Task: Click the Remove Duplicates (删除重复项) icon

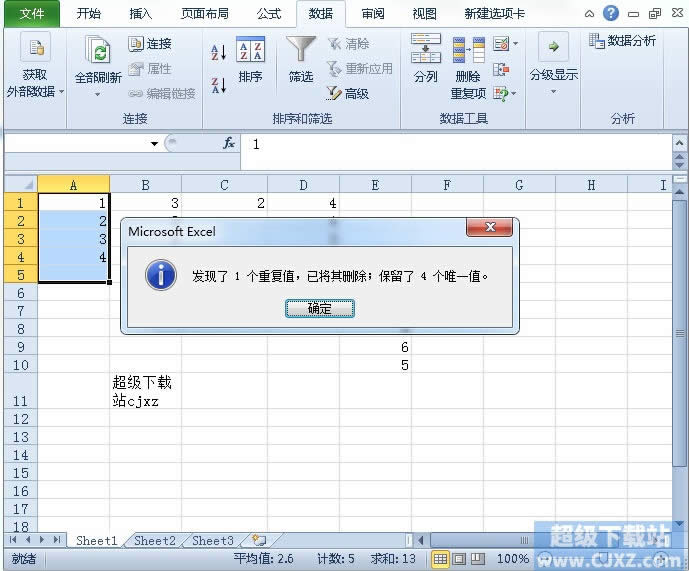Action: (467, 50)
